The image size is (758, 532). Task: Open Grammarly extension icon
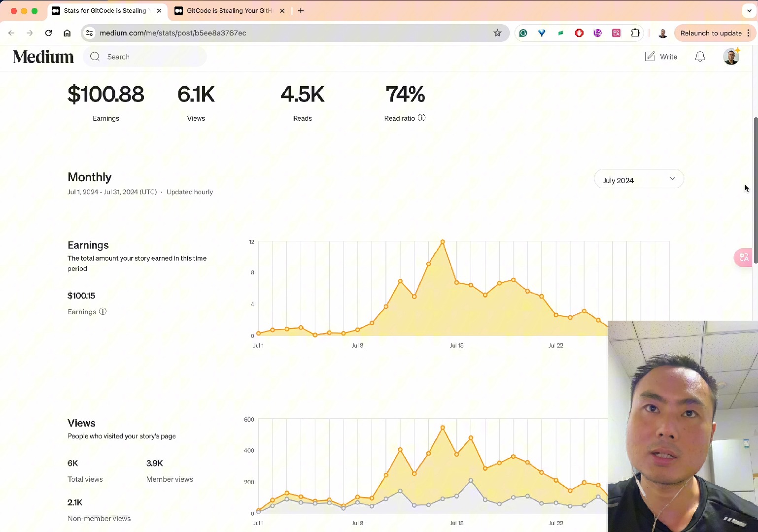point(523,33)
